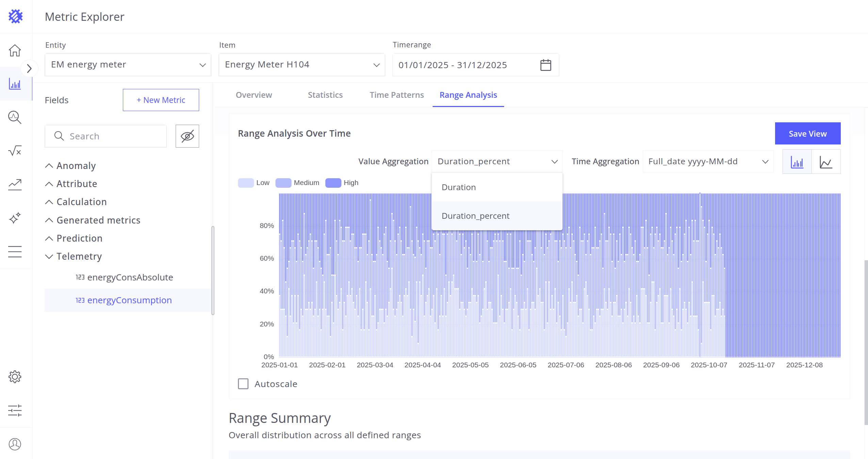Open the calendar date picker icon
868x459 pixels.
click(545, 65)
